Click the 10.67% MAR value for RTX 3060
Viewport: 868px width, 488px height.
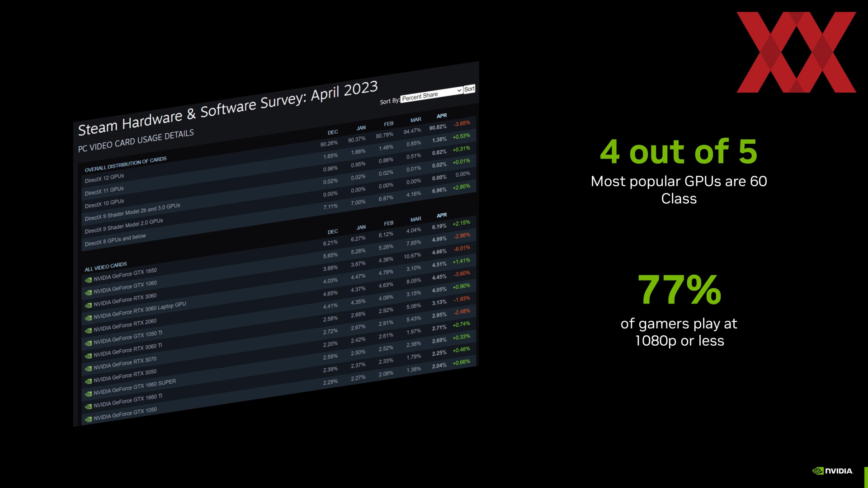click(412, 256)
